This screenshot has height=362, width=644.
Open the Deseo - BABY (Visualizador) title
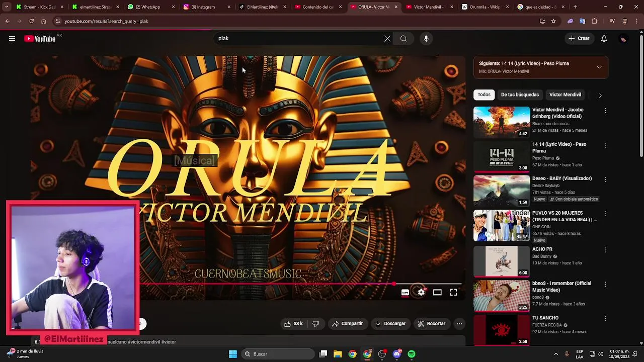point(562,178)
